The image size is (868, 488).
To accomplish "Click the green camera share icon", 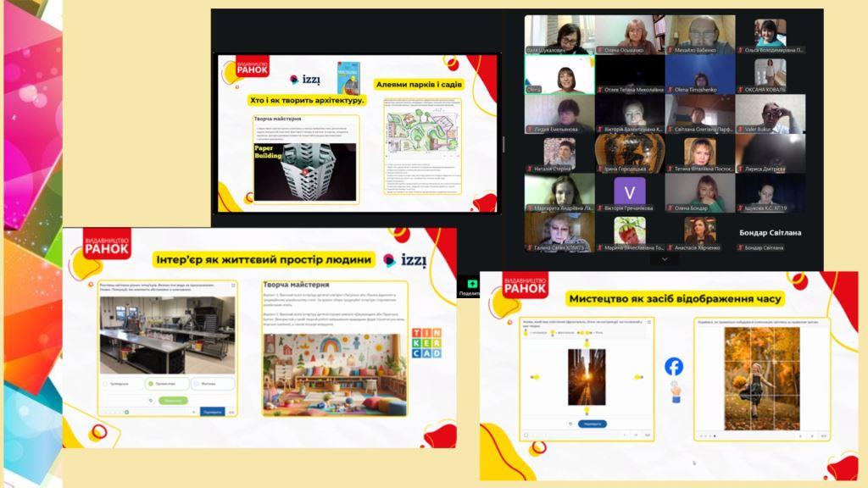I will 472,284.
